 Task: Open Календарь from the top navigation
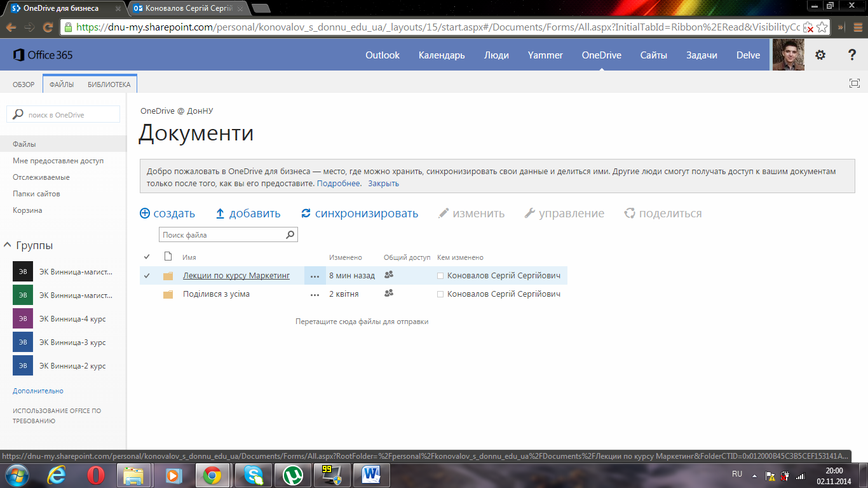pos(442,55)
